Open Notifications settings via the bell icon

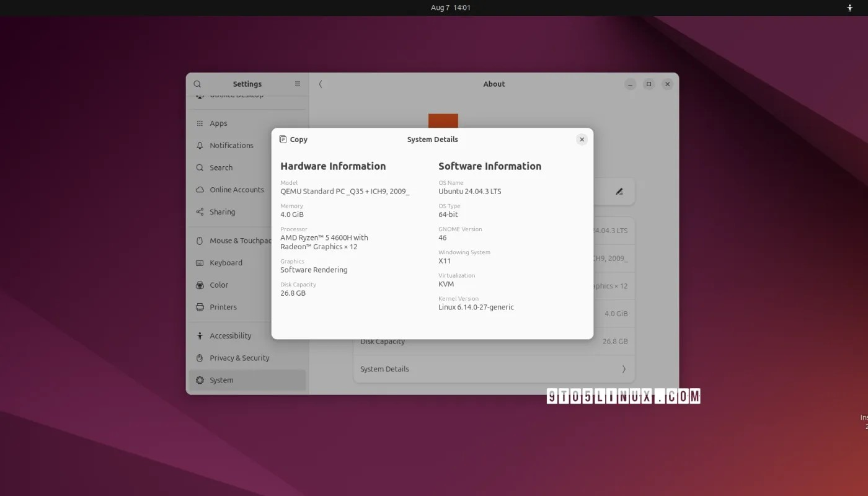[x=199, y=145]
